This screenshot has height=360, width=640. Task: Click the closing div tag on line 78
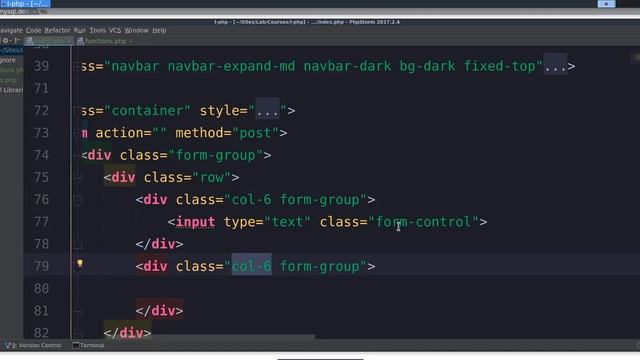(x=159, y=244)
